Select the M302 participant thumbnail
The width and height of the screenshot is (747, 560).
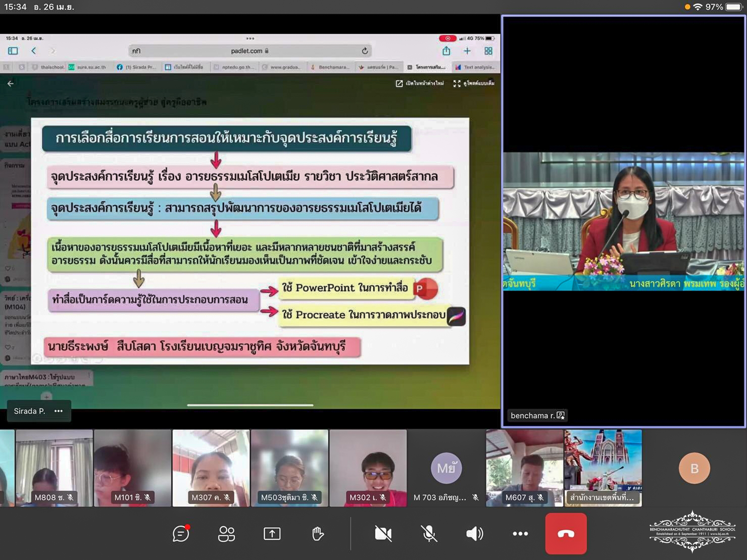click(x=368, y=468)
